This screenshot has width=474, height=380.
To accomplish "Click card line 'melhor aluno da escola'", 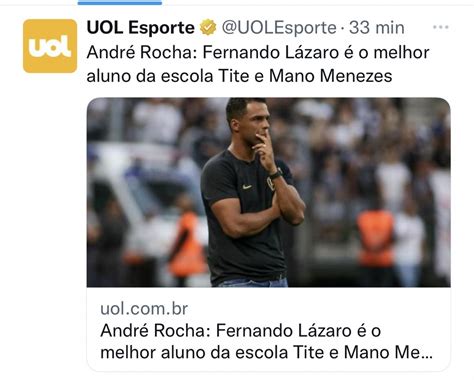I will click(x=194, y=353).
